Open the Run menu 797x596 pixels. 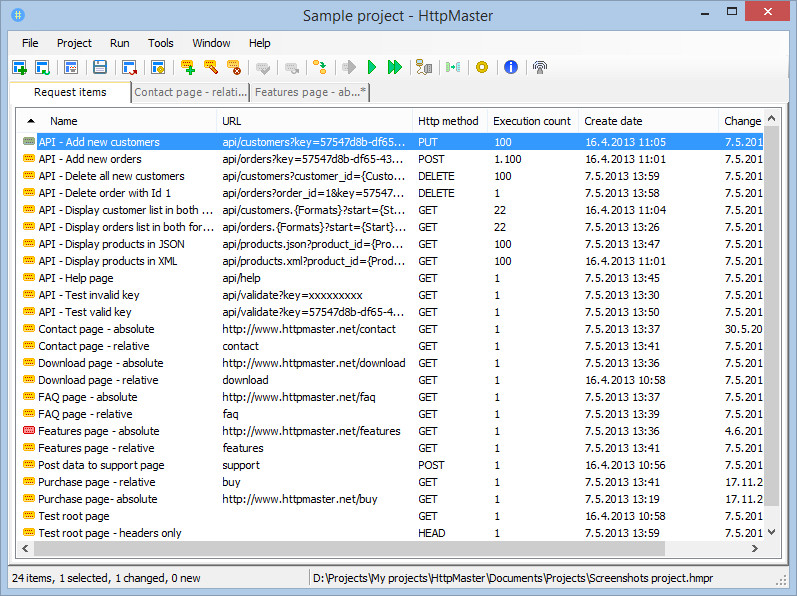coord(119,43)
